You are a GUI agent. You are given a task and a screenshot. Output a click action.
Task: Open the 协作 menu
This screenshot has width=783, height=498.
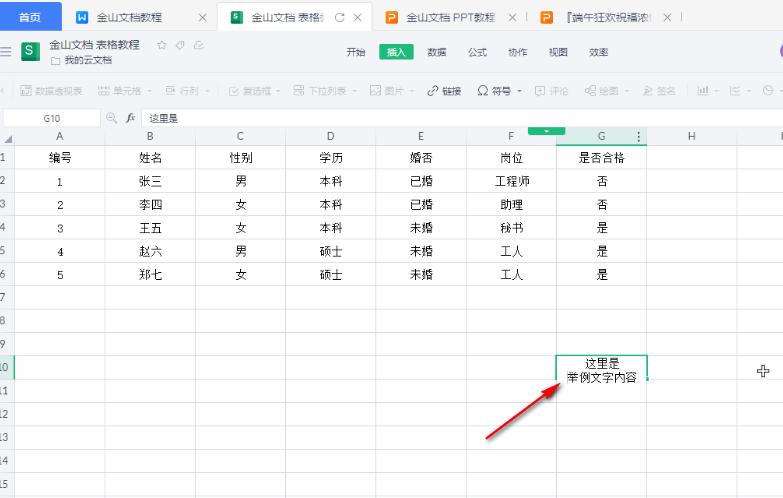pyautogui.click(x=517, y=52)
